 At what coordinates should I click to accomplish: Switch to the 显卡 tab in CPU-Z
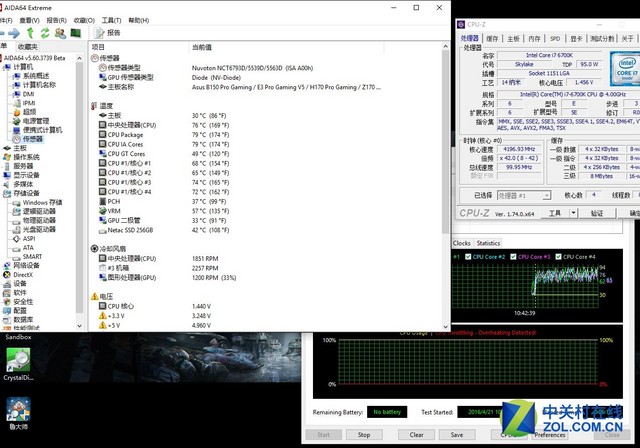[x=576, y=38]
